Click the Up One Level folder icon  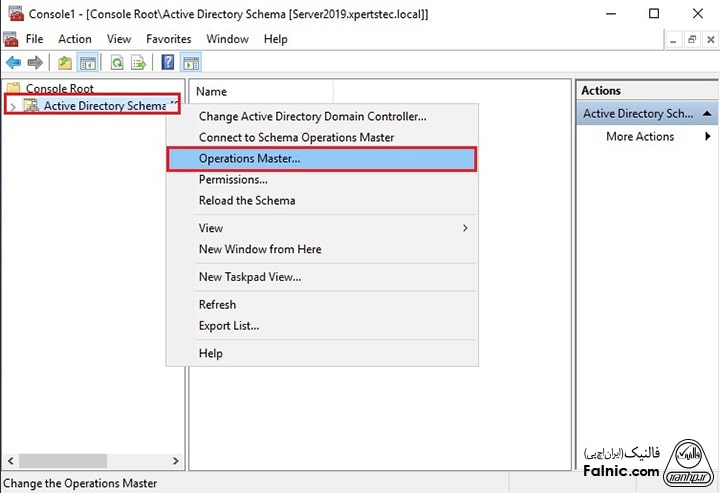(x=65, y=63)
